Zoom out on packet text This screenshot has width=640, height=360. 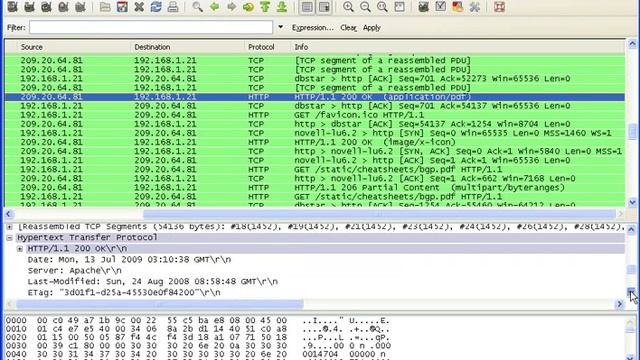tap(365, 7)
